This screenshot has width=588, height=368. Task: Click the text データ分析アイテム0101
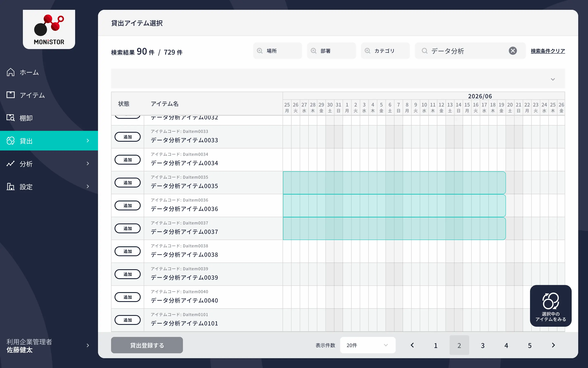coord(184,323)
